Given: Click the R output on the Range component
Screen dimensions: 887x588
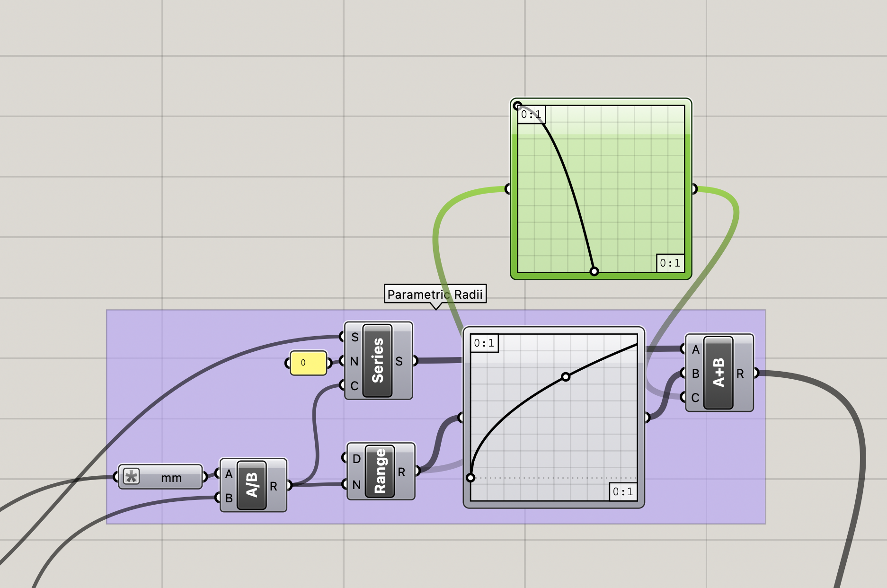Looking at the screenshot, I should [x=401, y=472].
